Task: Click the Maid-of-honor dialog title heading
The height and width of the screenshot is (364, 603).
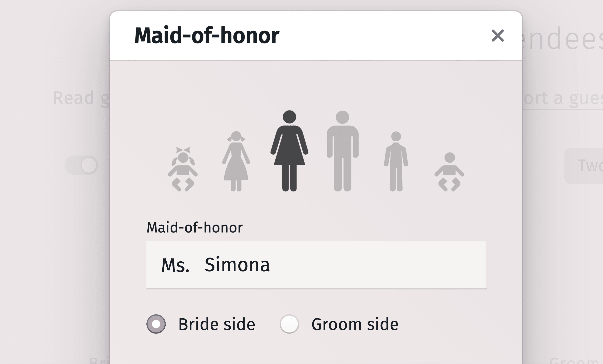Action: tap(207, 36)
